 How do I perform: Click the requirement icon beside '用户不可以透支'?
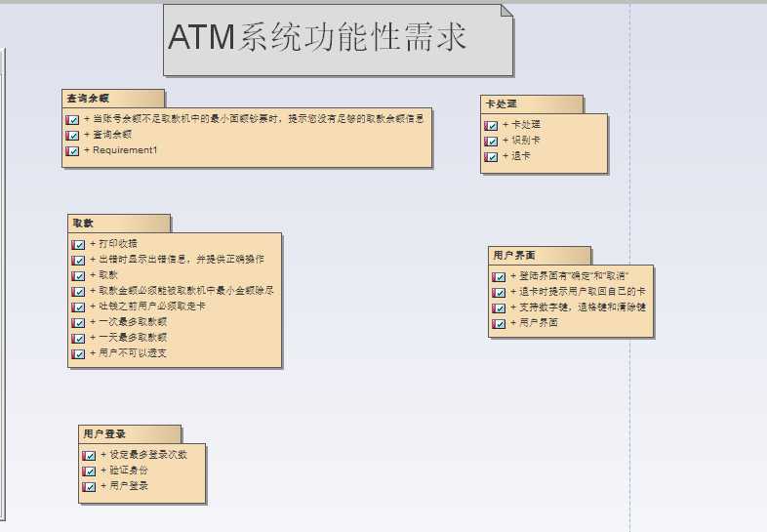78,353
